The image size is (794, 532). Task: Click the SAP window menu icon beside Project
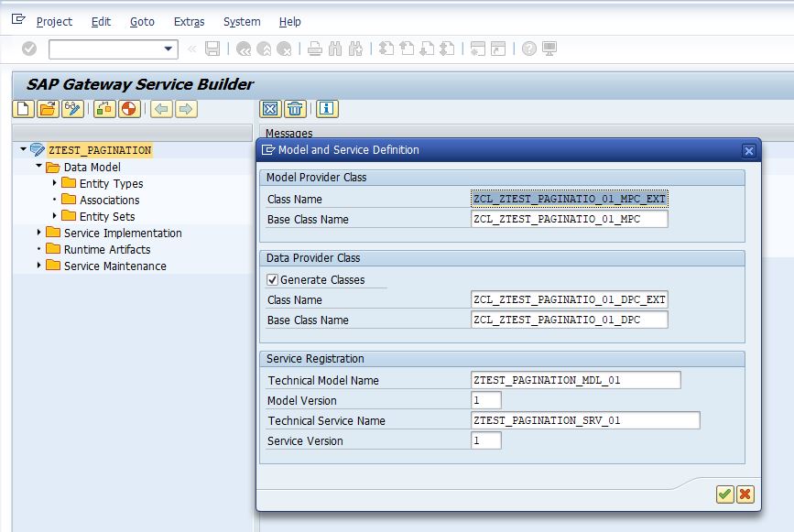tap(18, 19)
